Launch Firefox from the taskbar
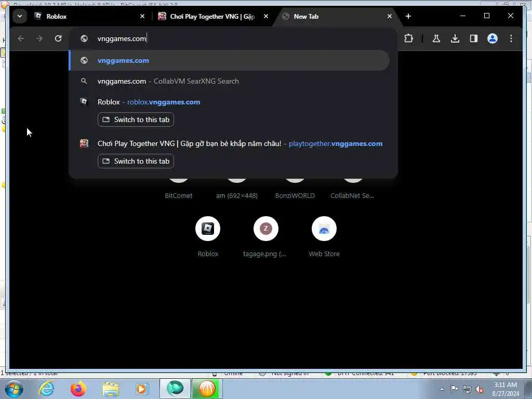Image resolution: width=532 pixels, height=399 pixels. [78, 389]
